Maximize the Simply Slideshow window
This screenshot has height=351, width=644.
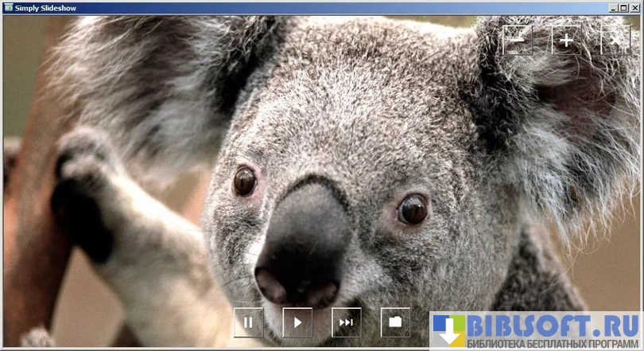click(x=624, y=7)
